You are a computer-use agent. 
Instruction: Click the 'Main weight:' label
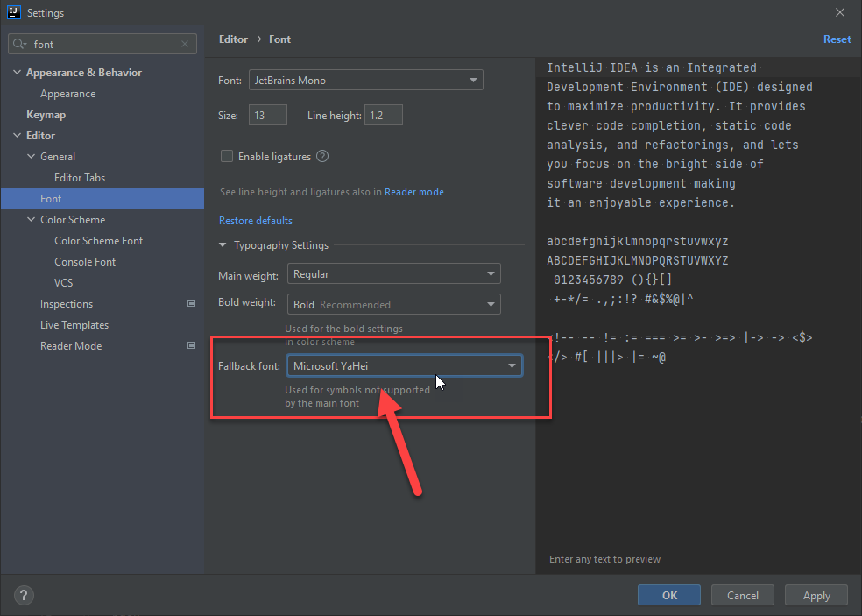[248, 275]
